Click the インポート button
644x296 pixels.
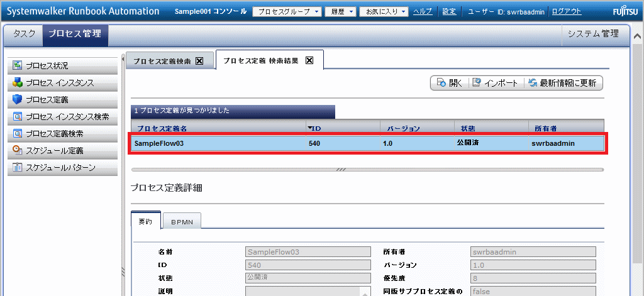click(495, 83)
